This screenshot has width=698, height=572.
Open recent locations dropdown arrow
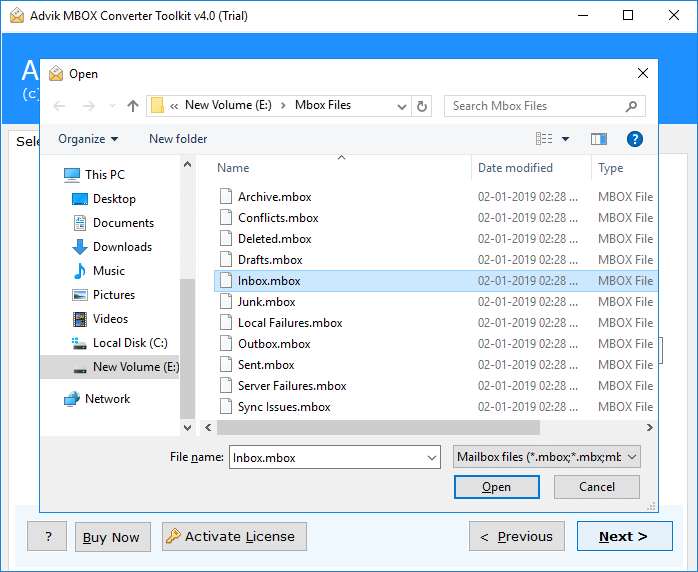pyautogui.click(x=112, y=106)
